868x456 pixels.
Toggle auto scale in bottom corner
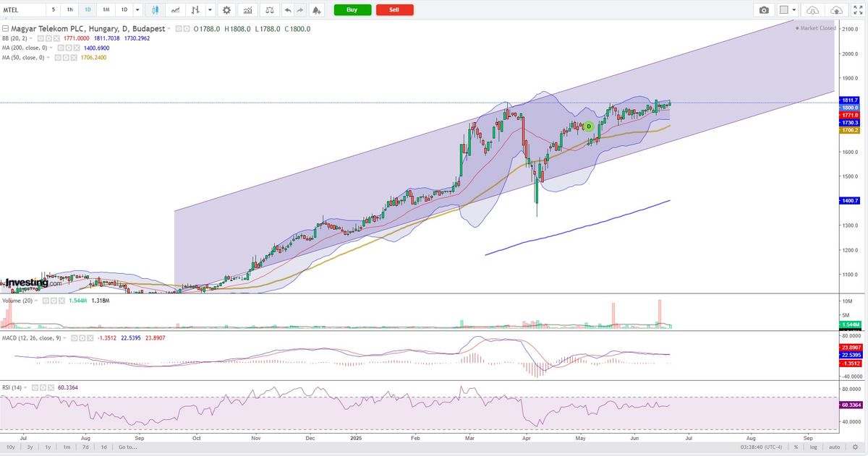(x=834, y=447)
